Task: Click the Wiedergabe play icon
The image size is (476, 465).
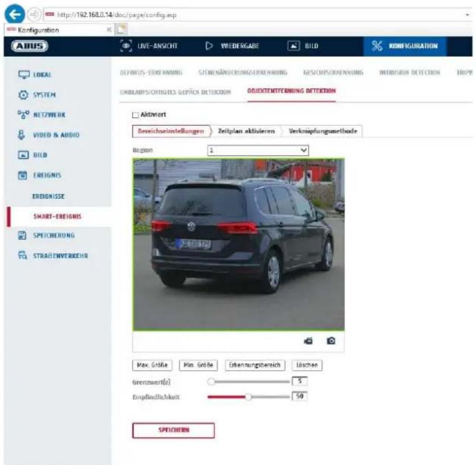Action: [209, 46]
